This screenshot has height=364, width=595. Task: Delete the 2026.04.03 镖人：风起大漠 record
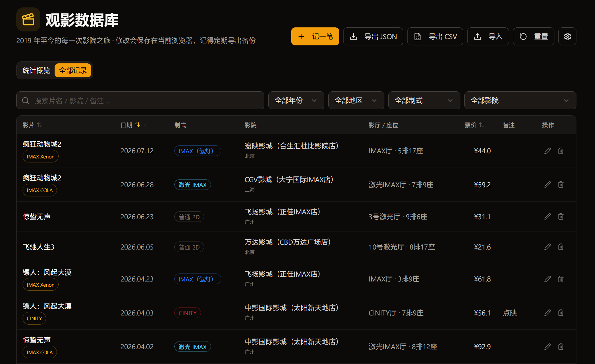561,313
